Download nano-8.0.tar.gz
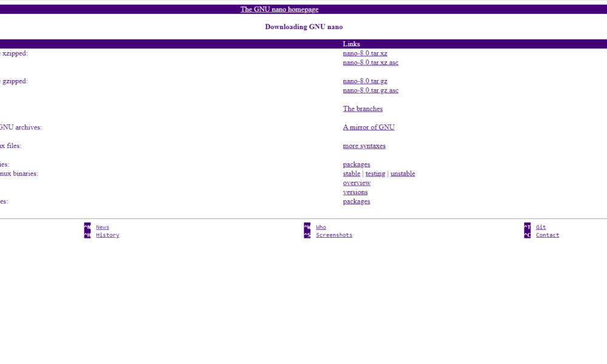 coord(365,81)
